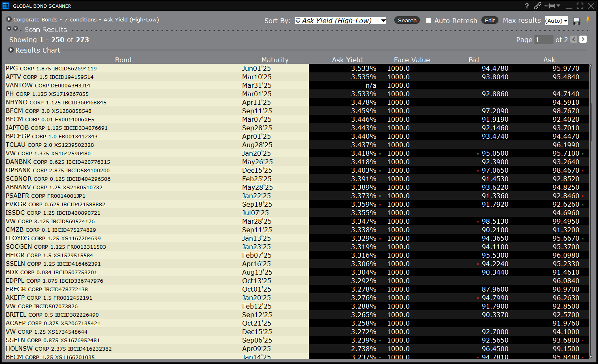Select the DANBNK CORP 0.625 bond row
Image resolution: width=598 pixels, height=364 pixels.
point(297,162)
